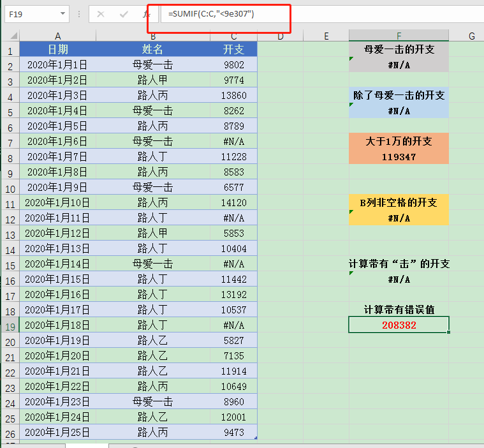The height and width of the screenshot is (448, 484).
Task: Click the red result cell 208382
Action: (x=399, y=325)
